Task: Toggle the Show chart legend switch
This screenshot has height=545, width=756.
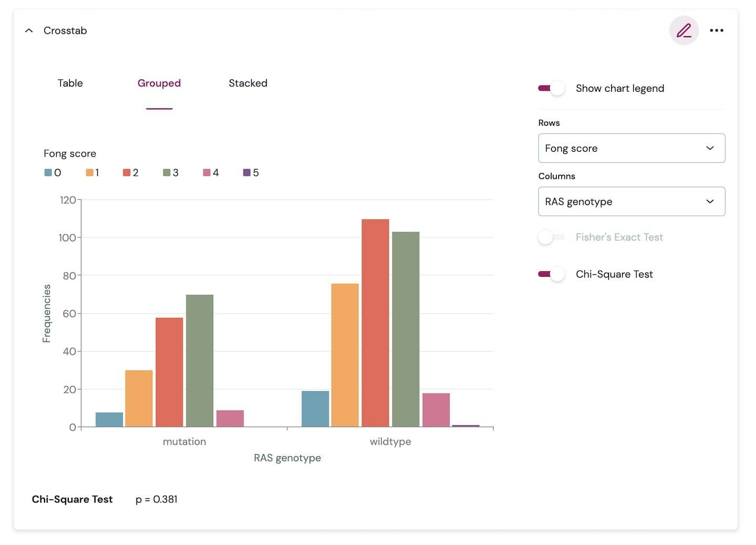Action: (x=551, y=88)
